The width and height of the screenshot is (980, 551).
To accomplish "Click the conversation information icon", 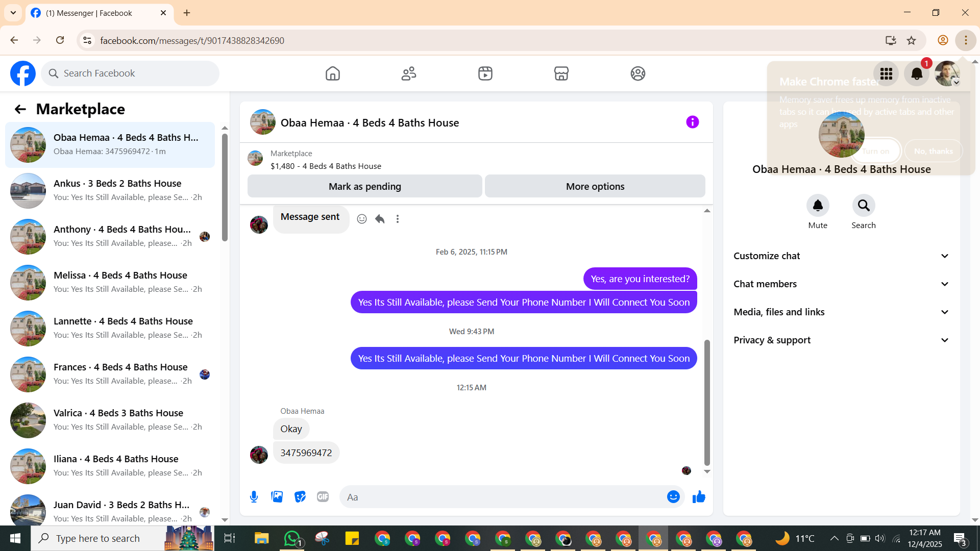I will 692,122.
